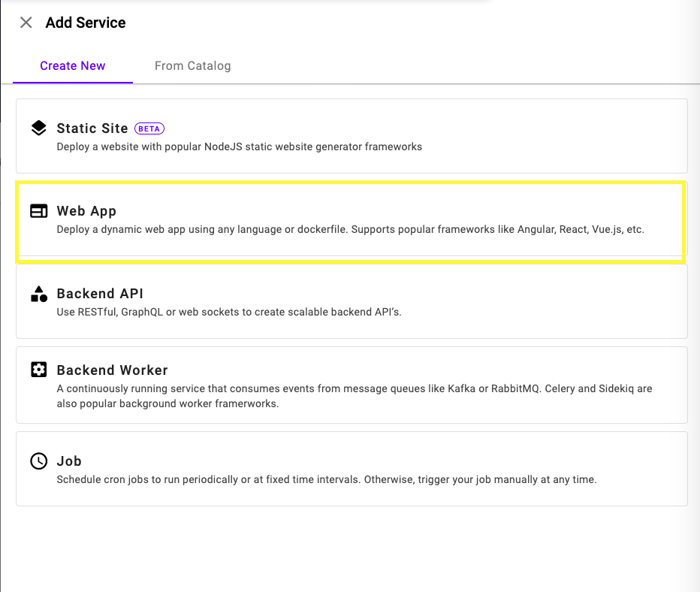Select the Backend Worker heading
This screenshot has width=700, height=592.
[x=112, y=370]
